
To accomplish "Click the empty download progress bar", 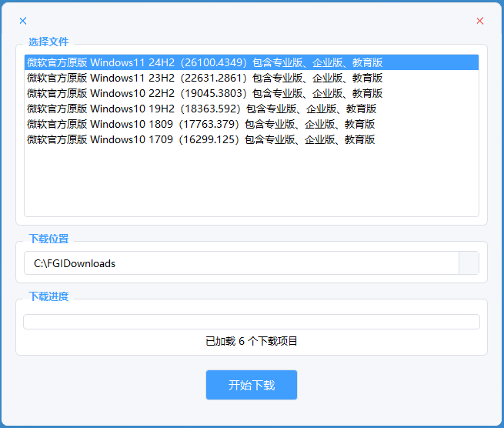I will pos(251,322).
